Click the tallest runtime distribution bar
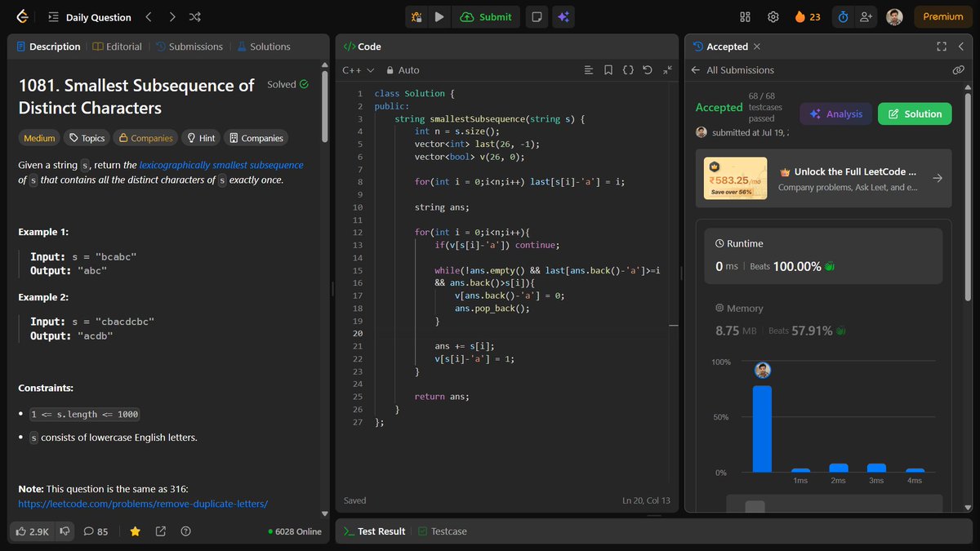The width and height of the screenshot is (980, 551). (762, 429)
